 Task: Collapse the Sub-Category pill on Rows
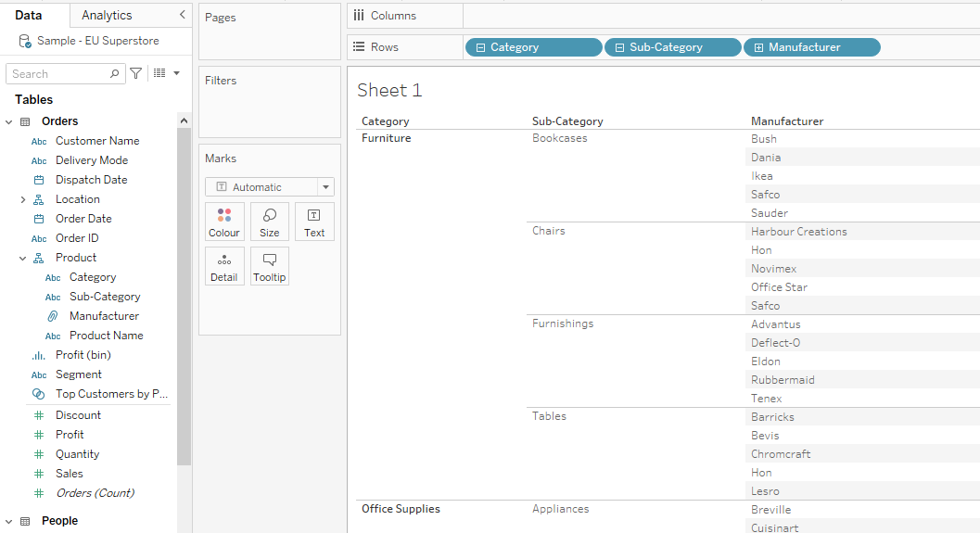pyautogui.click(x=619, y=47)
